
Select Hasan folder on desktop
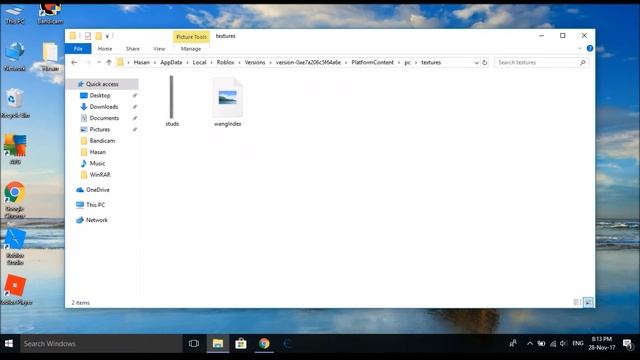pos(50,57)
